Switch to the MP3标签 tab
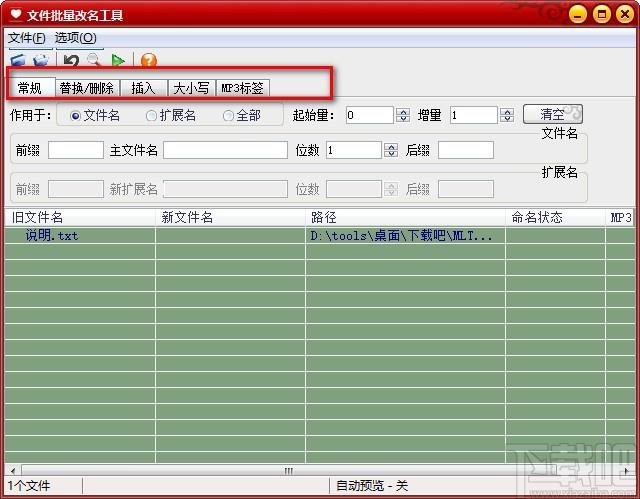The width and height of the screenshot is (640, 499). 242,88
